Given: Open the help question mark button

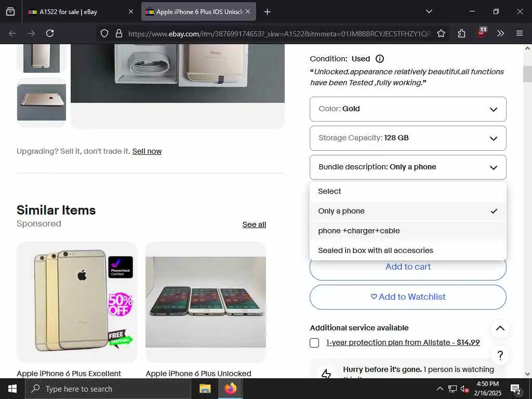Looking at the screenshot, I should point(500,355).
